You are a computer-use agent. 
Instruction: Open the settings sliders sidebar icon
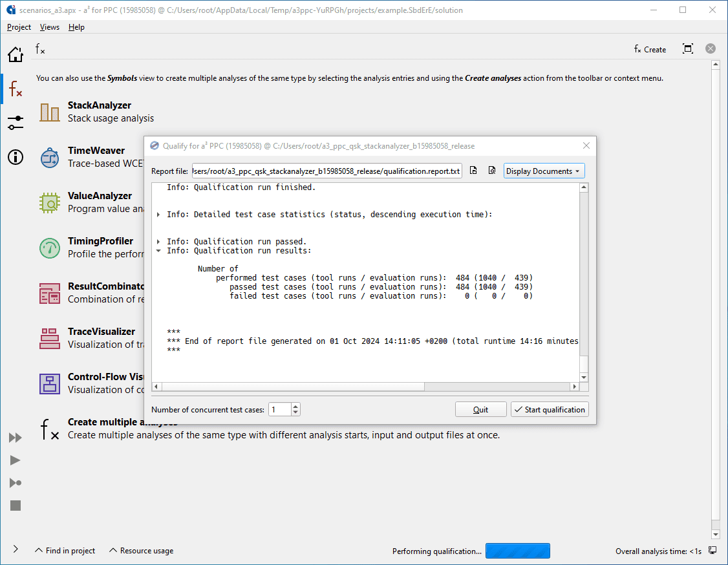pyautogui.click(x=16, y=123)
